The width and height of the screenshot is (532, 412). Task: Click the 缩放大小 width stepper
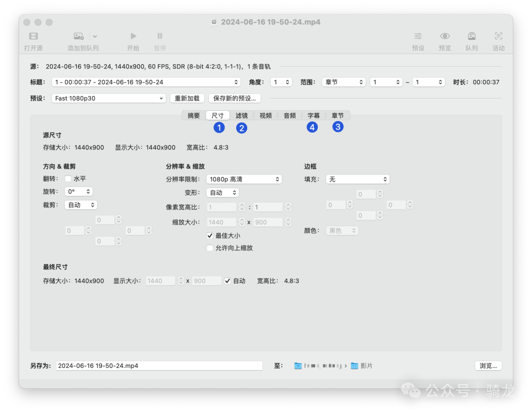click(x=241, y=222)
